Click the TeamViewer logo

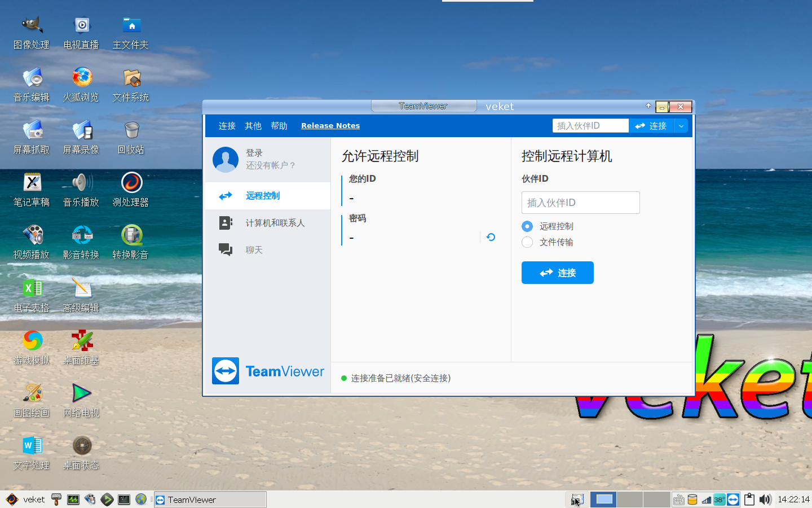(268, 371)
